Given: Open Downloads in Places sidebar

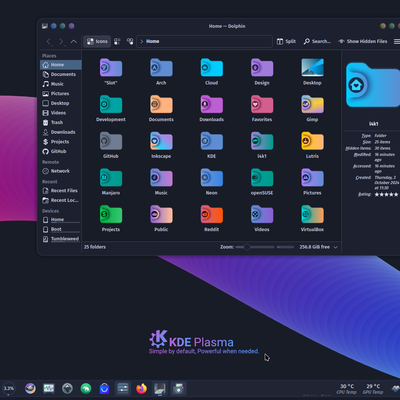Looking at the screenshot, I should (61, 132).
